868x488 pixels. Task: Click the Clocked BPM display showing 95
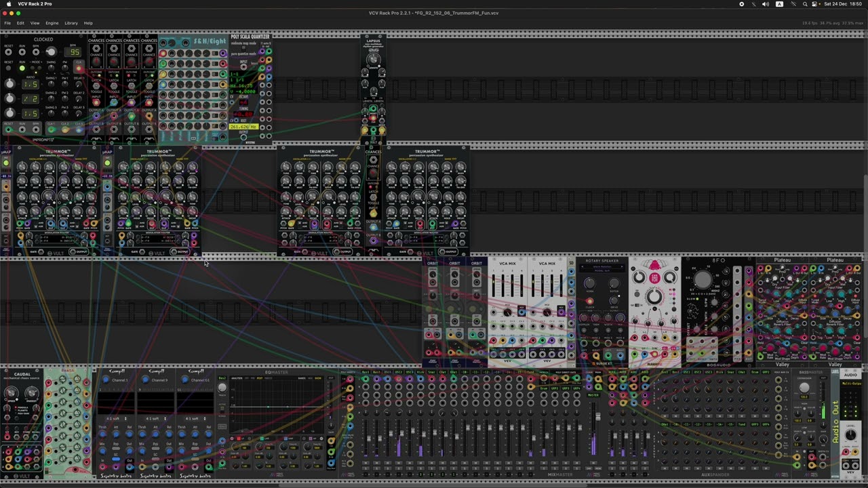(73, 52)
